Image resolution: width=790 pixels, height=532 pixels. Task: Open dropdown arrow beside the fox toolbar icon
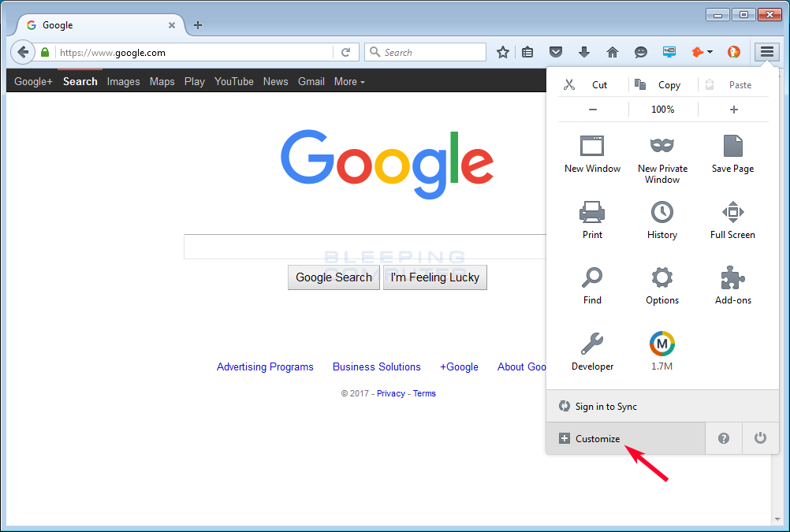pos(710,52)
